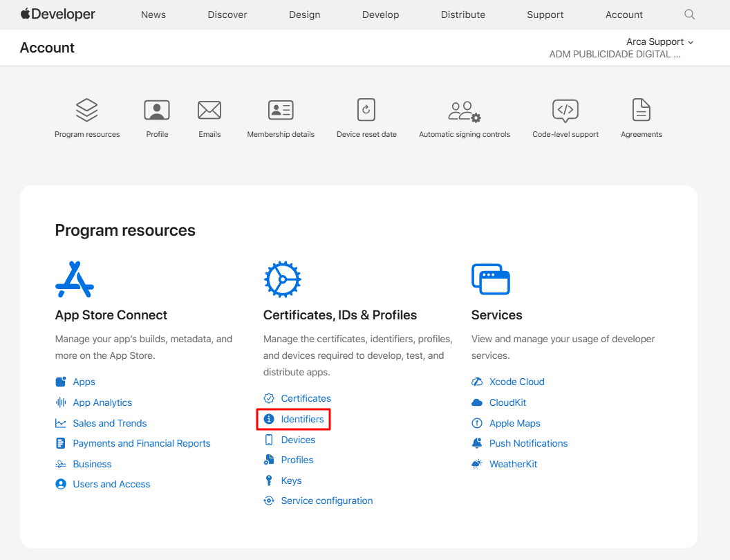Screen dimensions: 730x560
Task: Open the Distribute menu
Action: tap(462, 15)
